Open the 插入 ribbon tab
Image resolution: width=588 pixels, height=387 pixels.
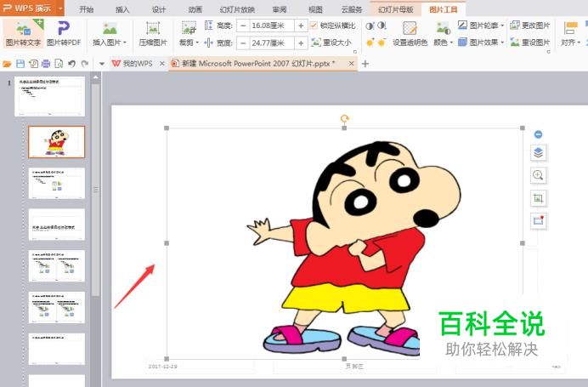[122, 9]
